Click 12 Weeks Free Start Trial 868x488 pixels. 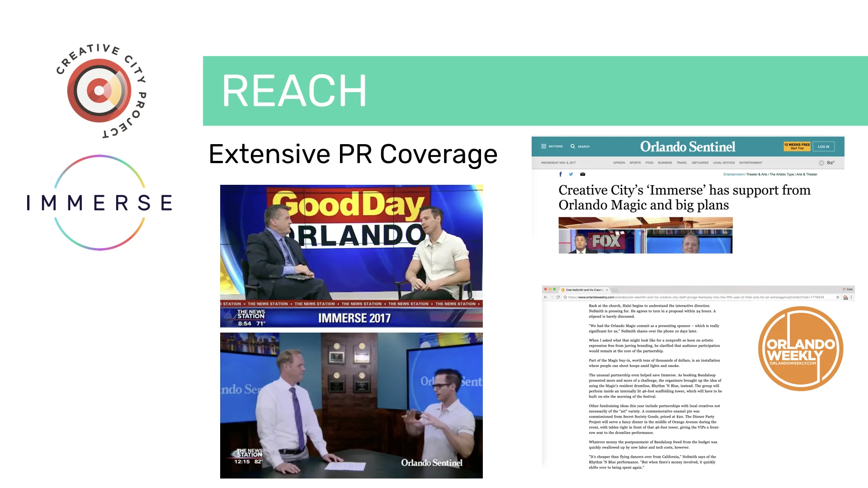pyautogui.click(x=797, y=146)
